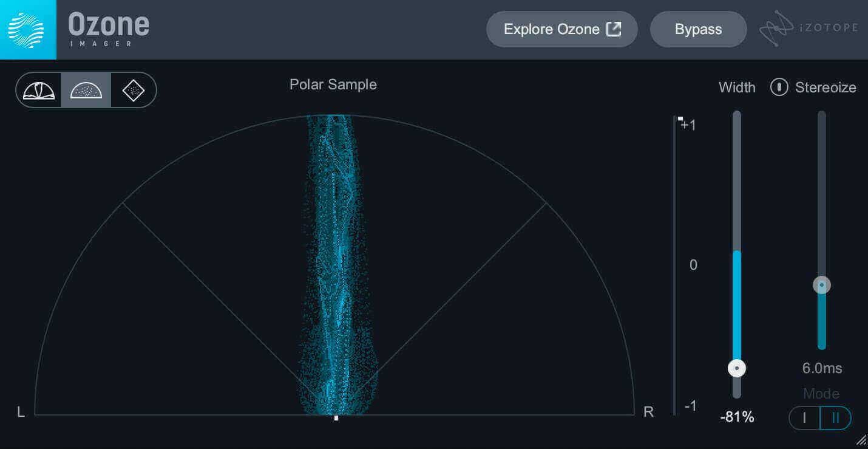Toggle the Stereoize power button

coord(779,87)
